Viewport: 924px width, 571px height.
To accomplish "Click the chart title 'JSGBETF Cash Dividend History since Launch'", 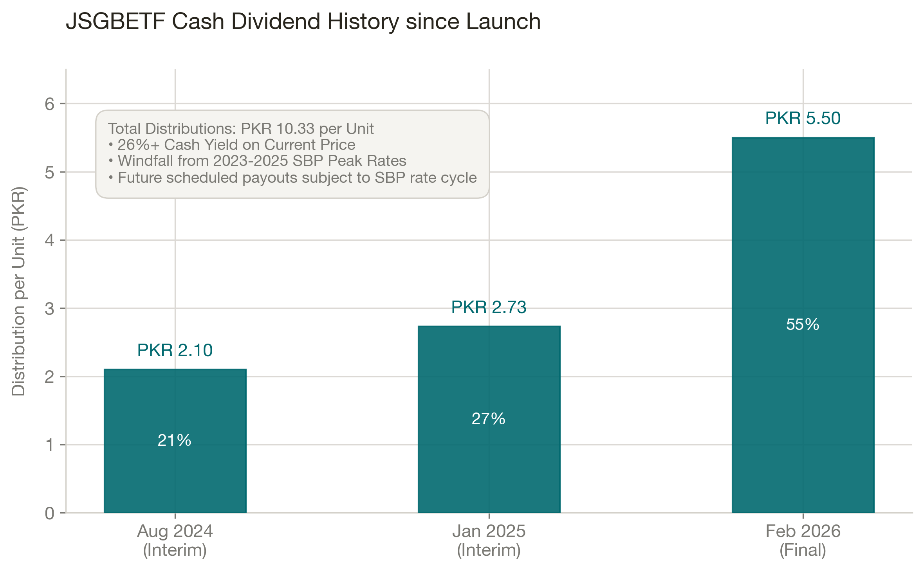I will [x=303, y=22].
